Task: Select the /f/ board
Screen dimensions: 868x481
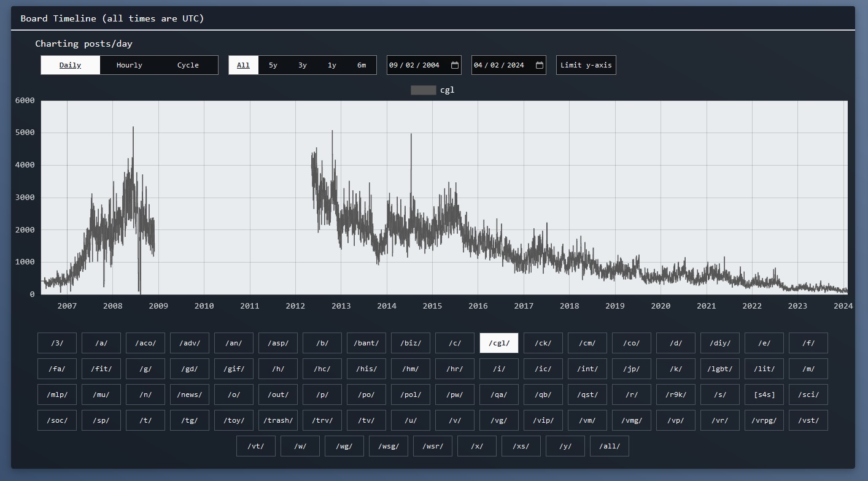Action: [808, 343]
